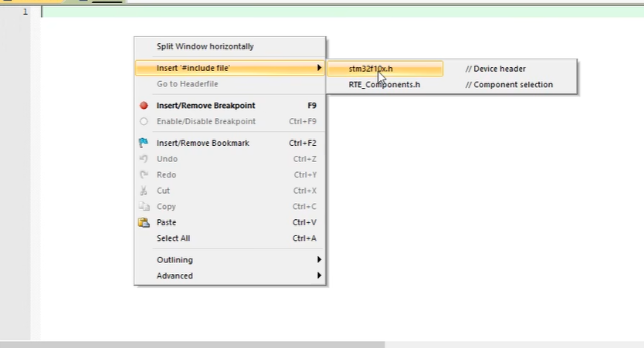Expand the Advanced submenu arrow
This screenshot has height=348, width=644.
tap(319, 275)
